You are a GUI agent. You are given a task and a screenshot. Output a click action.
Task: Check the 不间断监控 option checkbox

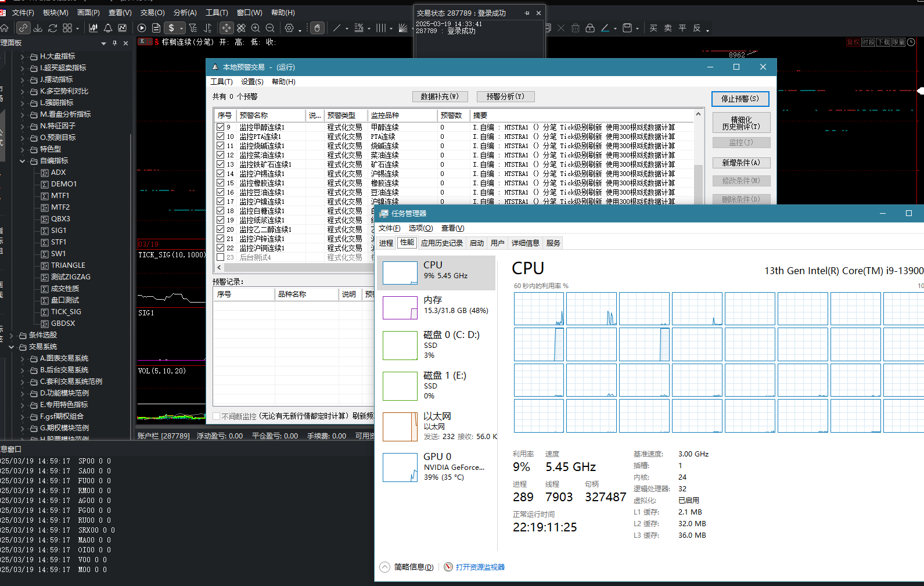(x=217, y=416)
